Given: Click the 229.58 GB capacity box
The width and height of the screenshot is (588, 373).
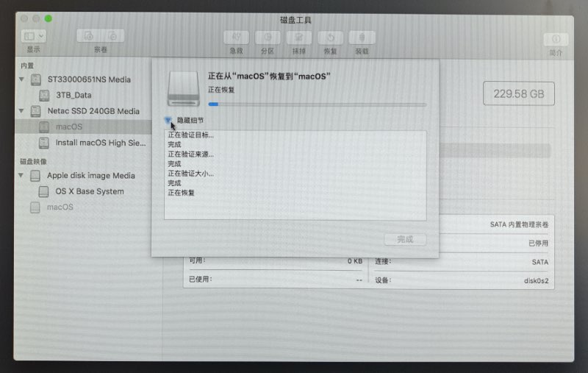Looking at the screenshot, I should [519, 94].
